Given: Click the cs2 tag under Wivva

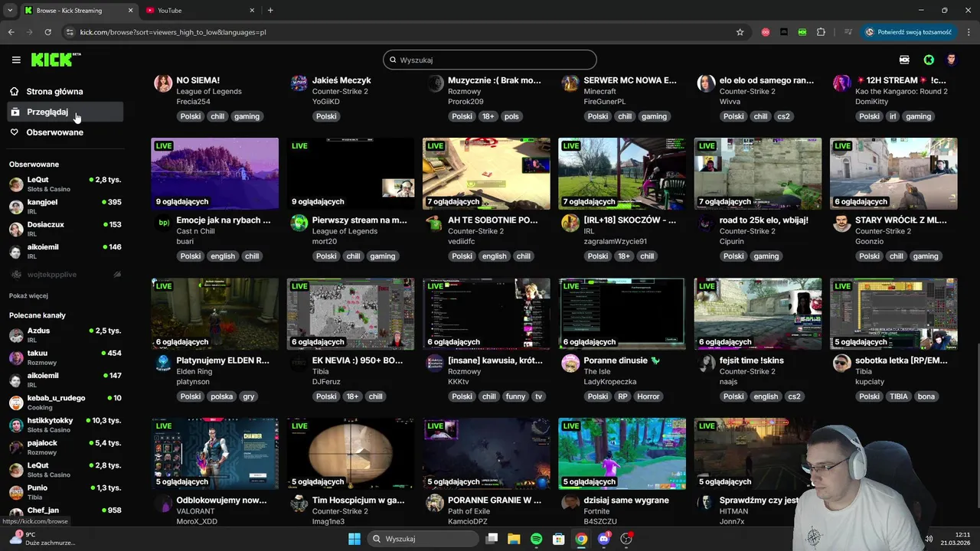Looking at the screenshot, I should coord(782,116).
